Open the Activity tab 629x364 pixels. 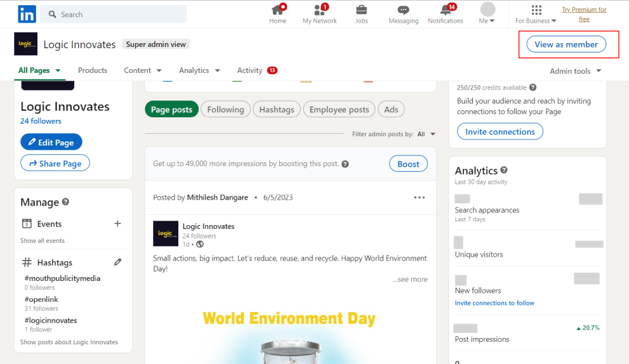tap(257, 70)
